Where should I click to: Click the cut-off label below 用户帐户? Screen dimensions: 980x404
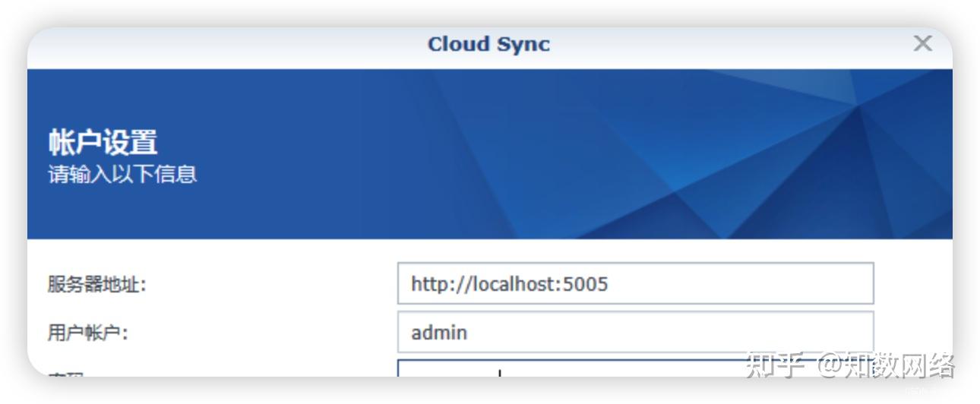pos(65,374)
